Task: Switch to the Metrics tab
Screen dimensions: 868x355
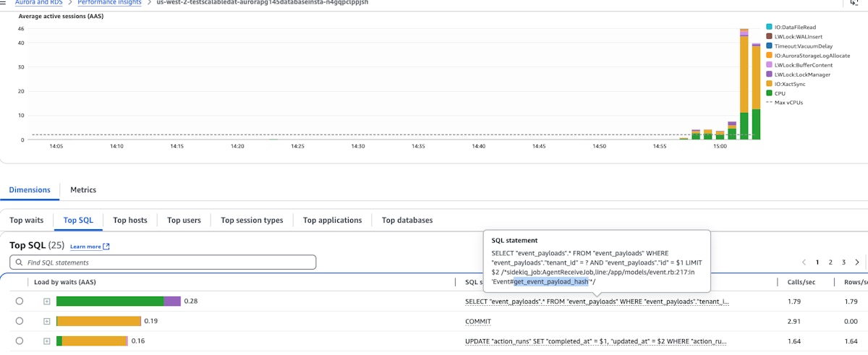Action: tap(83, 190)
